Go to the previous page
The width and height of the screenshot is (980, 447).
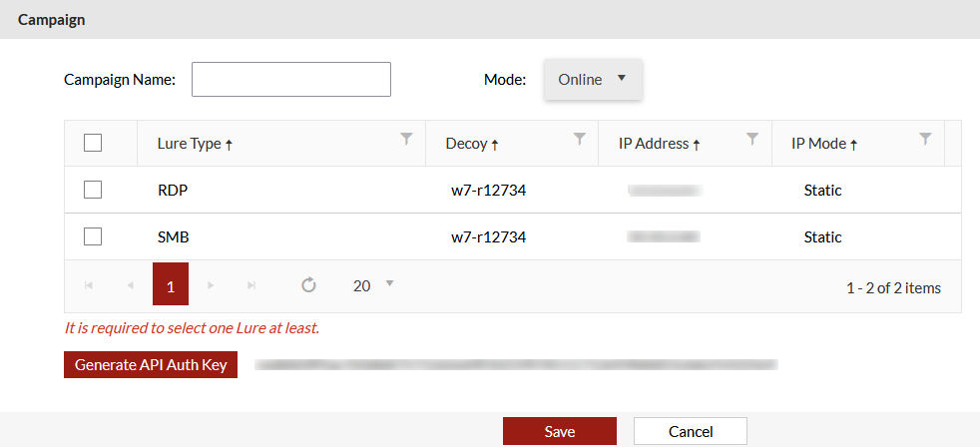click(130, 286)
